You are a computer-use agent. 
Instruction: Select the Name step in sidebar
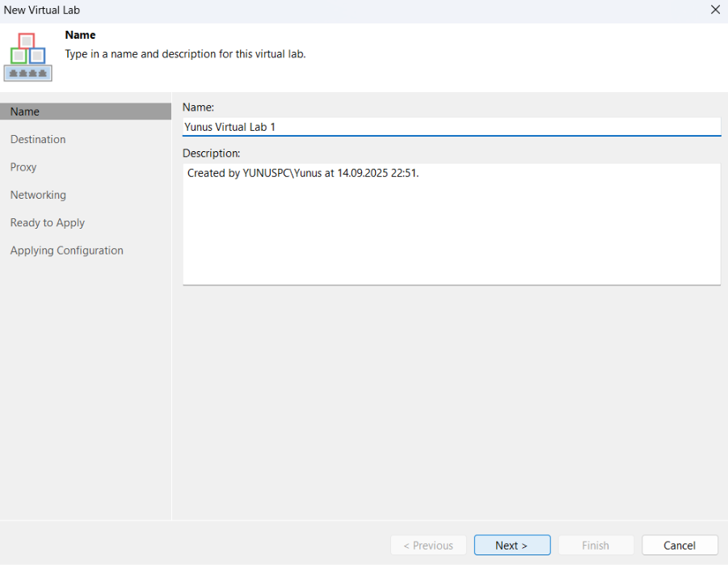[x=25, y=112]
